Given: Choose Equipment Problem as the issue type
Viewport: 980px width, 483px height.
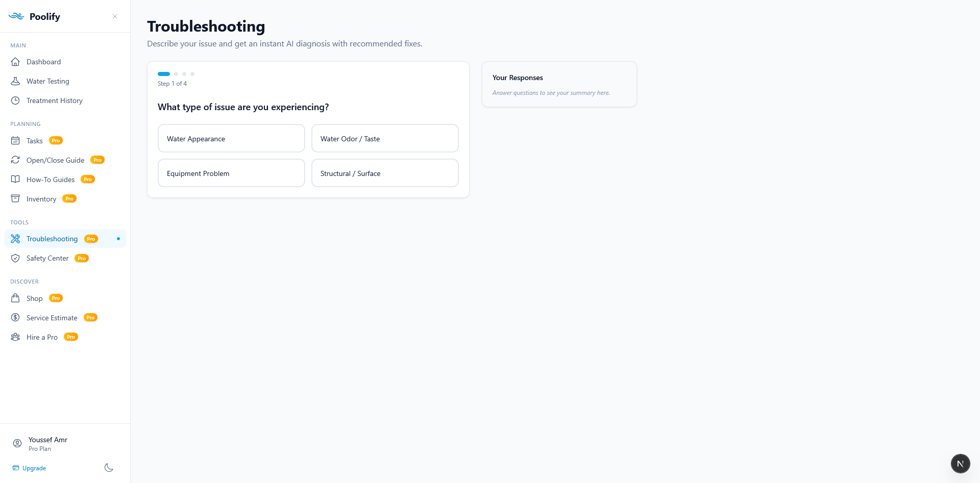Looking at the screenshot, I should pos(231,173).
